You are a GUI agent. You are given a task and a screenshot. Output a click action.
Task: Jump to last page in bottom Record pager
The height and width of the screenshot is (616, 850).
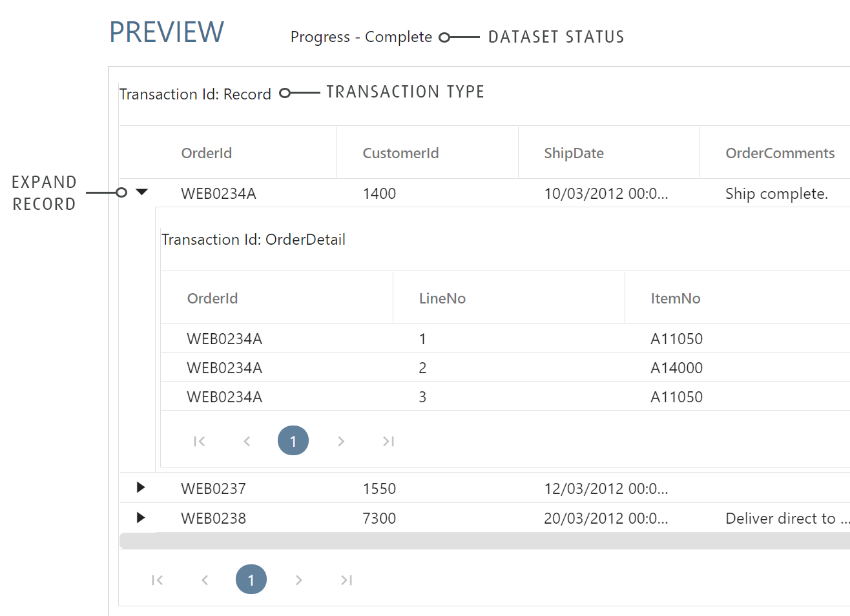click(346, 580)
